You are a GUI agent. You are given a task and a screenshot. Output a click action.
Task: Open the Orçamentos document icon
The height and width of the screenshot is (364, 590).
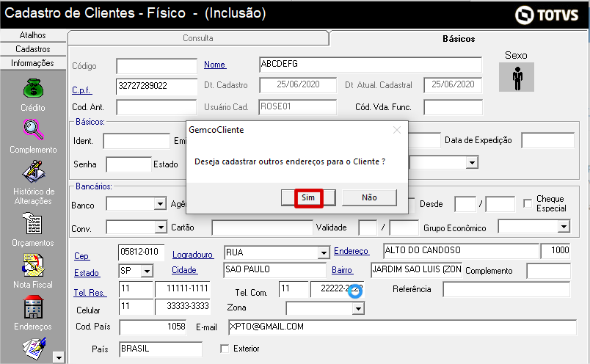tap(32, 223)
